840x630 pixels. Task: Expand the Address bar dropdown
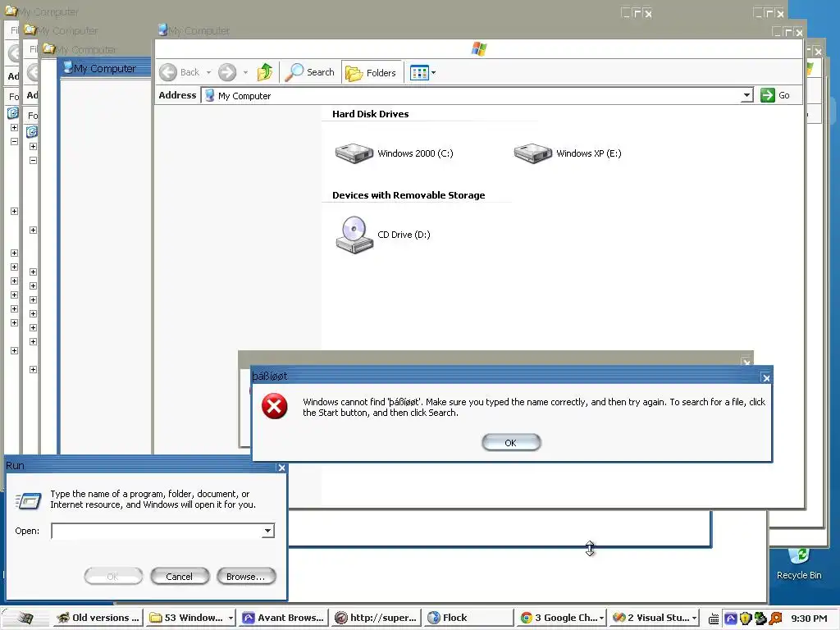746,95
